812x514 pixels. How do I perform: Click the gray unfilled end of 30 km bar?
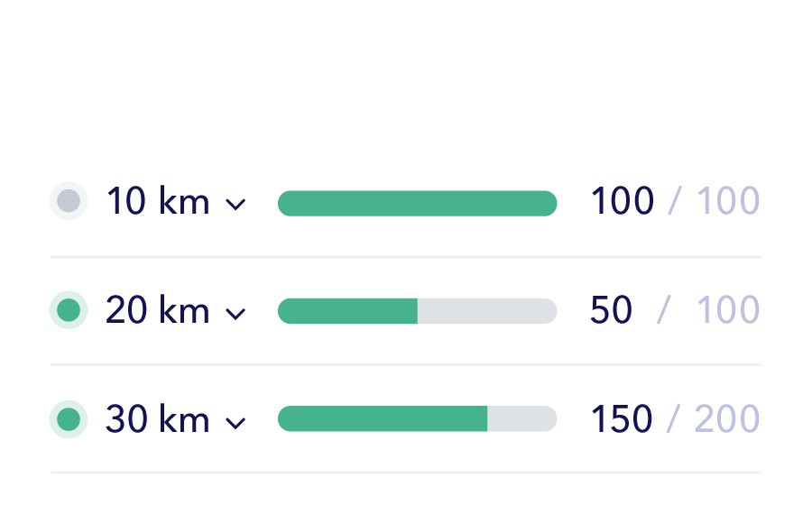522,418
